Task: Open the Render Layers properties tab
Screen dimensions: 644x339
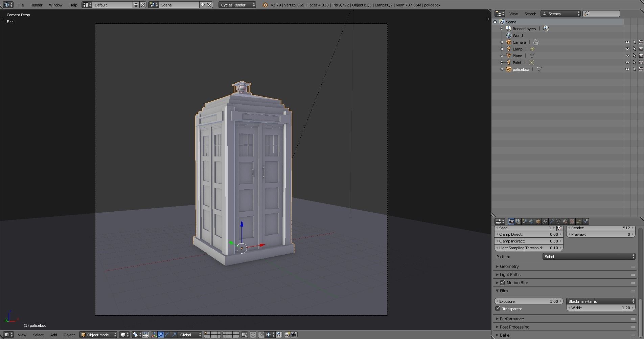Action: [x=518, y=221]
